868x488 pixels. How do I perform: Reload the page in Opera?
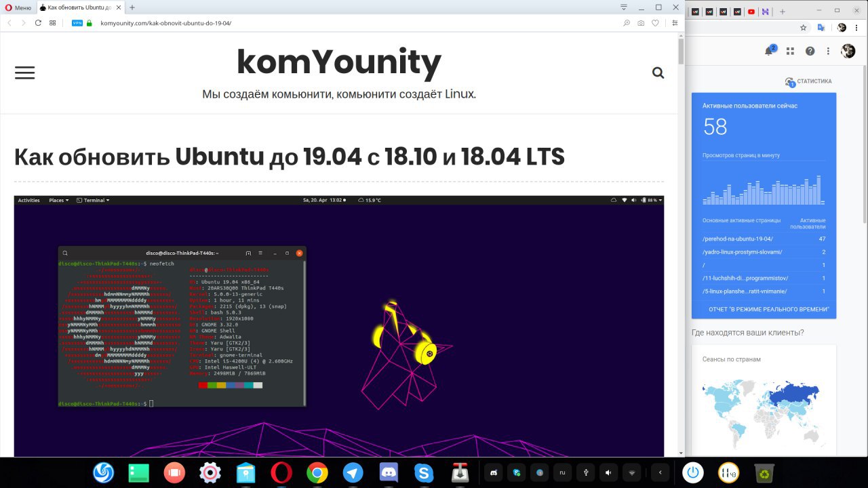coord(38,22)
